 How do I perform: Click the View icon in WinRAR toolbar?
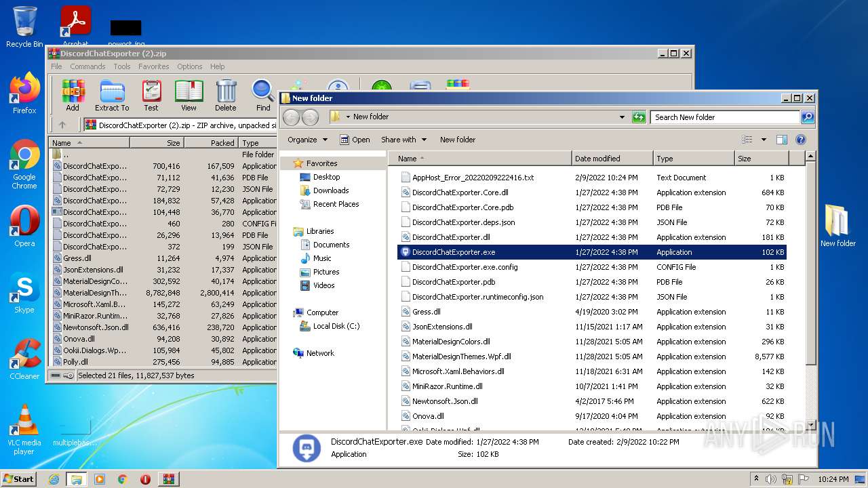coord(189,96)
